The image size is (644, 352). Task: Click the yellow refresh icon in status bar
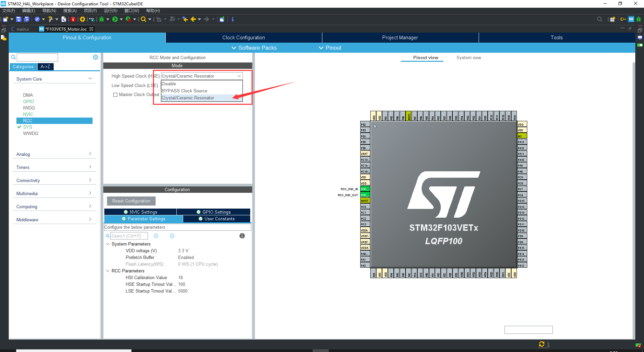[x=542, y=344]
